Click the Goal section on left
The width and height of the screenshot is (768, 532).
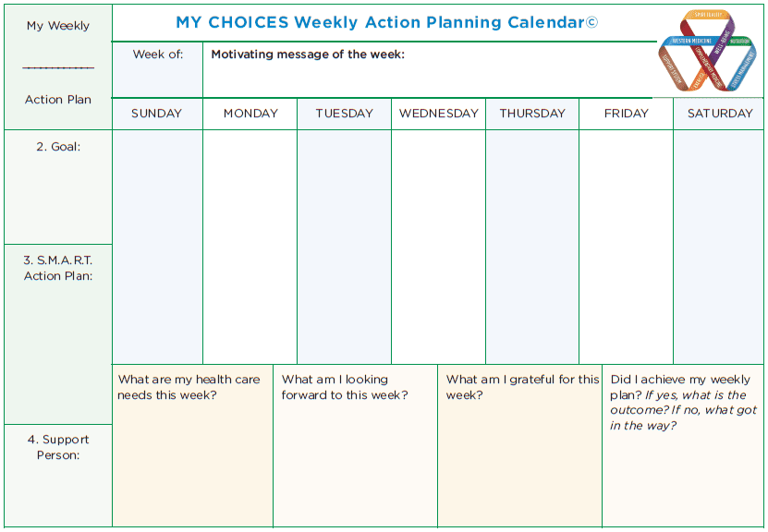pyautogui.click(x=58, y=185)
